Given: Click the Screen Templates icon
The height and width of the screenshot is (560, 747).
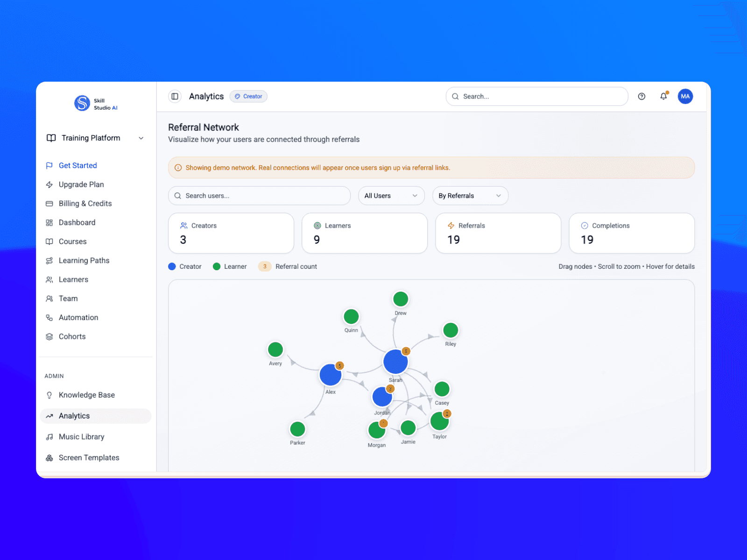Looking at the screenshot, I should click(x=49, y=458).
